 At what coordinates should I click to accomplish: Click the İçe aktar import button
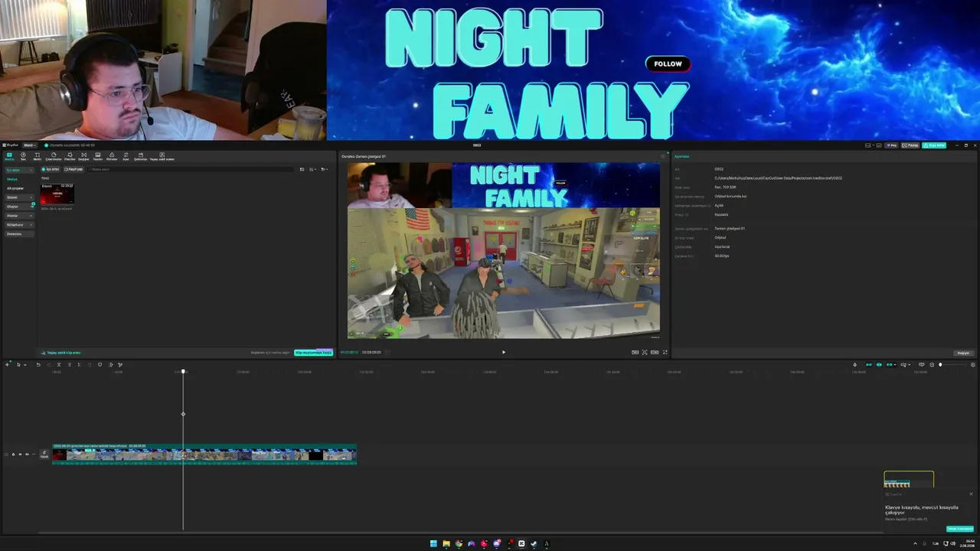[x=51, y=169]
